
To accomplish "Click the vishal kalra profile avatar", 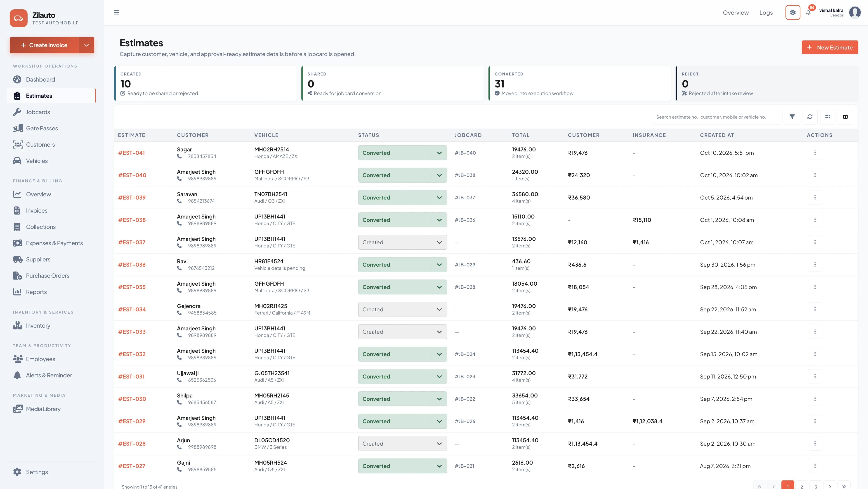I will click(x=854, y=12).
